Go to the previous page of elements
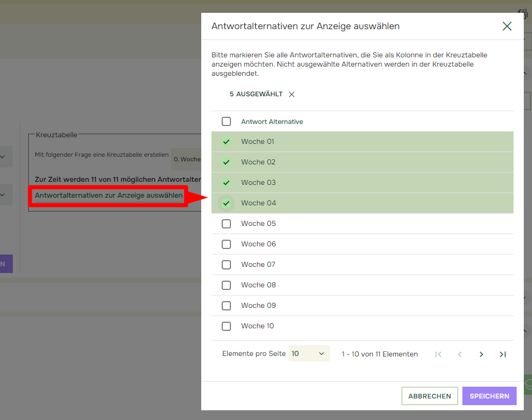This screenshot has height=420, width=532. (x=460, y=354)
